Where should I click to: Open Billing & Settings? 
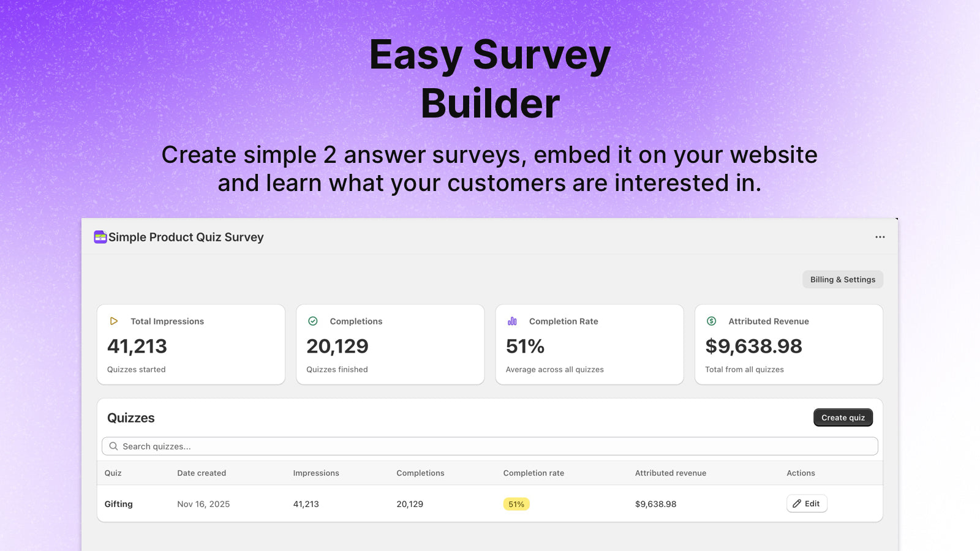pos(843,279)
